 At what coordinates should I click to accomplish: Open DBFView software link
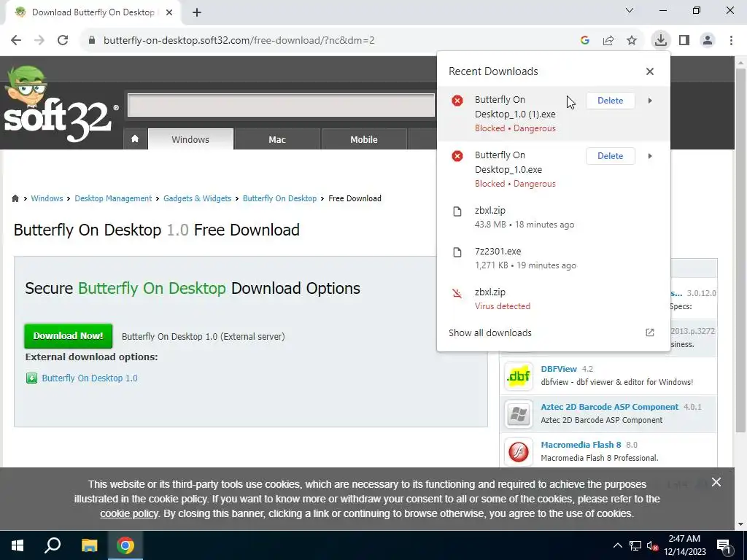(x=559, y=369)
